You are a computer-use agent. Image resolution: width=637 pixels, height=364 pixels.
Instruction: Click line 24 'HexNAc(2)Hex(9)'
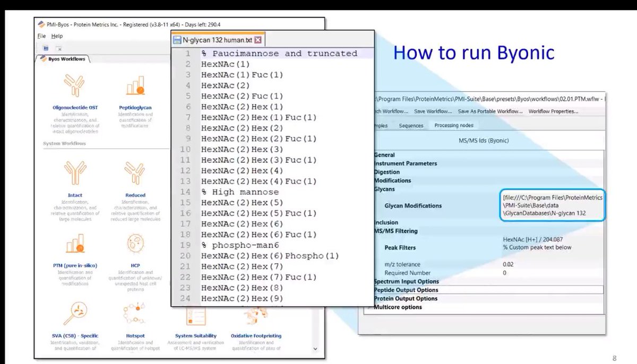[x=242, y=298]
